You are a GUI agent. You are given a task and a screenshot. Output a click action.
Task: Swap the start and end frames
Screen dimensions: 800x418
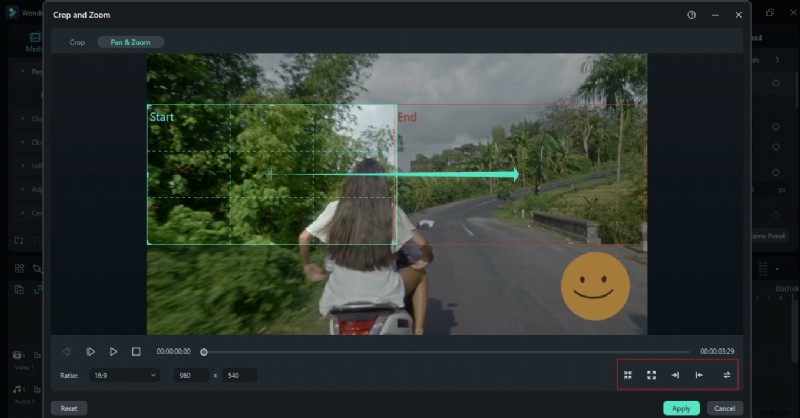point(727,375)
